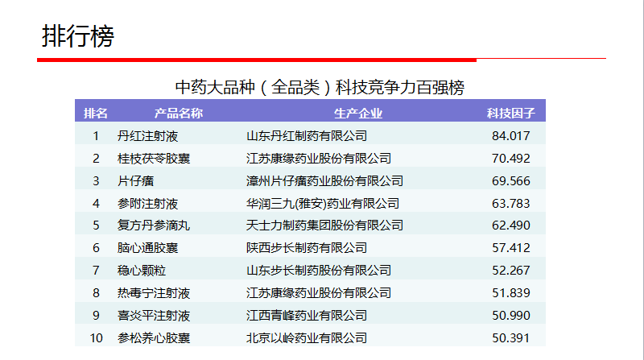Click the 产品名称 column header

[x=178, y=113]
